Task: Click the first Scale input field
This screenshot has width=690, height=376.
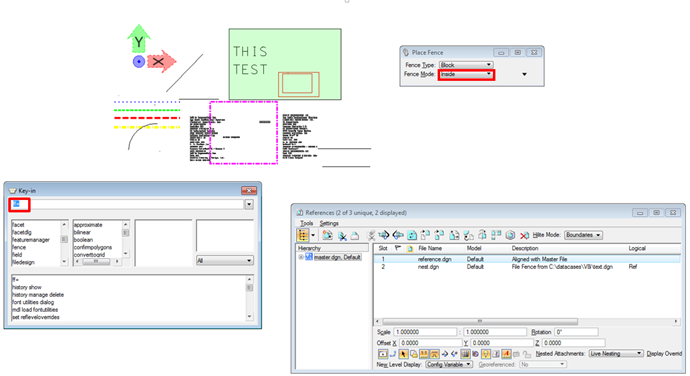Action: pos(426,332)
